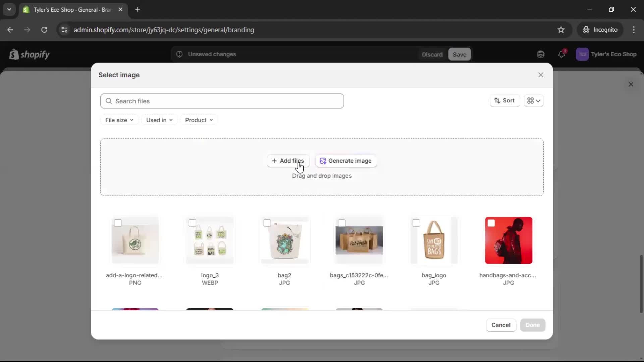
Task: Select the logo_3 image checkbox
Action: point(192,223)
